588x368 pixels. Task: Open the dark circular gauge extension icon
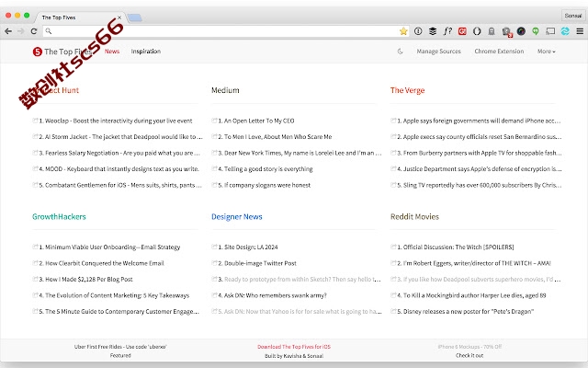(x=521, y=31)
